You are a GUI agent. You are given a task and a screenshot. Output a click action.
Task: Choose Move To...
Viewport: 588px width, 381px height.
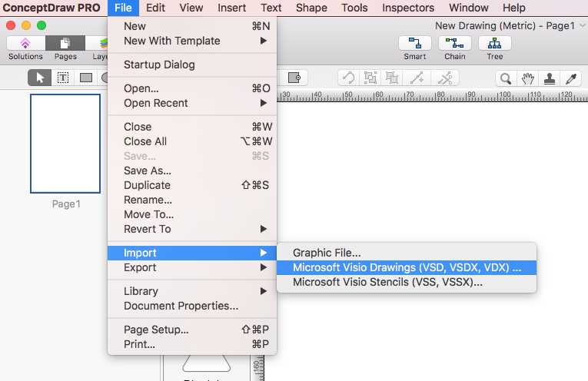pyautogui.click(x=192, y=214)
